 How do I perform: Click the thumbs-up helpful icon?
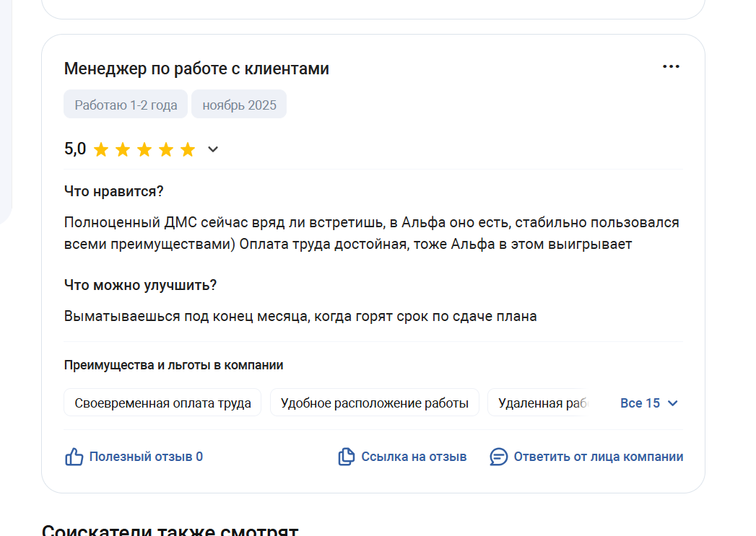[74, 457]
